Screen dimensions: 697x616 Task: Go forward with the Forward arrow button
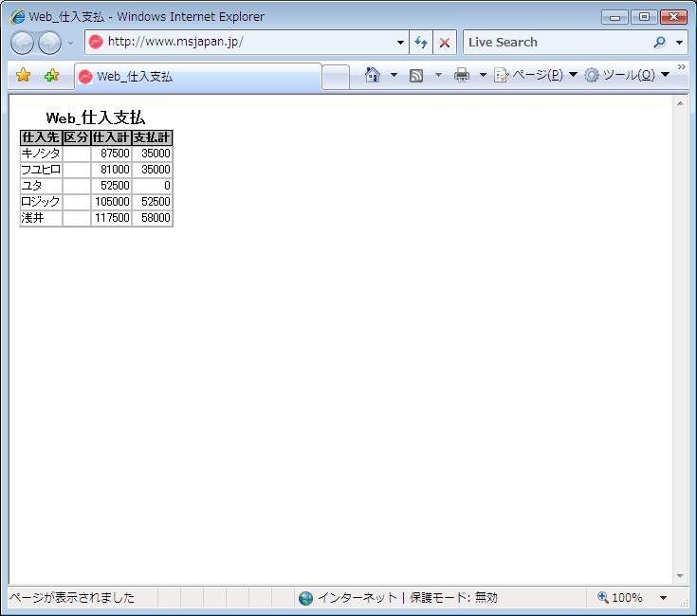point(49,43)
